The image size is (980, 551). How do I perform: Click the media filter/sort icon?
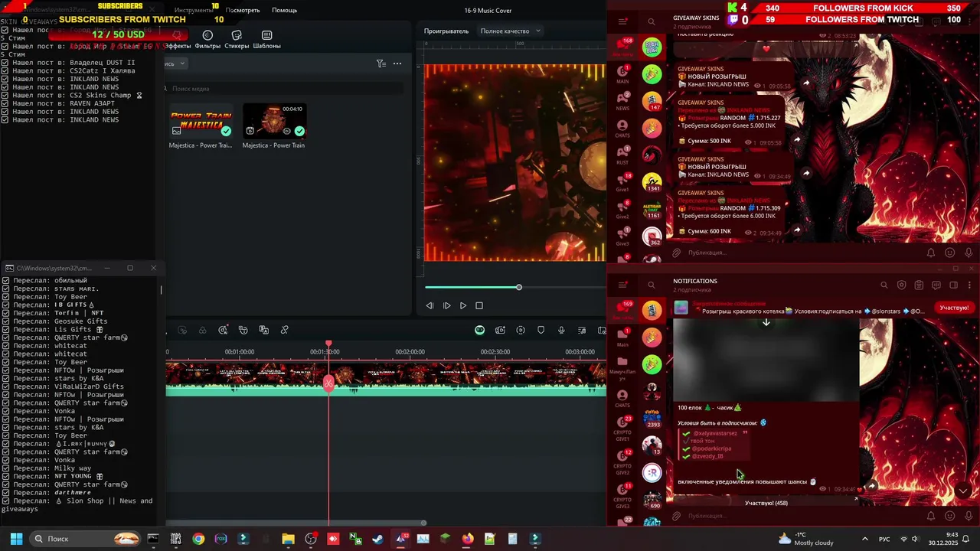pos(381,64)
